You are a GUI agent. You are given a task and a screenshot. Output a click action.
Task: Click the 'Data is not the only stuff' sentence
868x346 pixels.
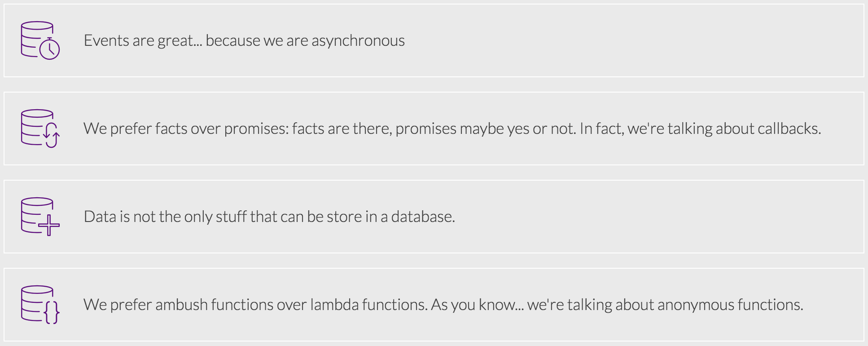[x=269, y=217]
